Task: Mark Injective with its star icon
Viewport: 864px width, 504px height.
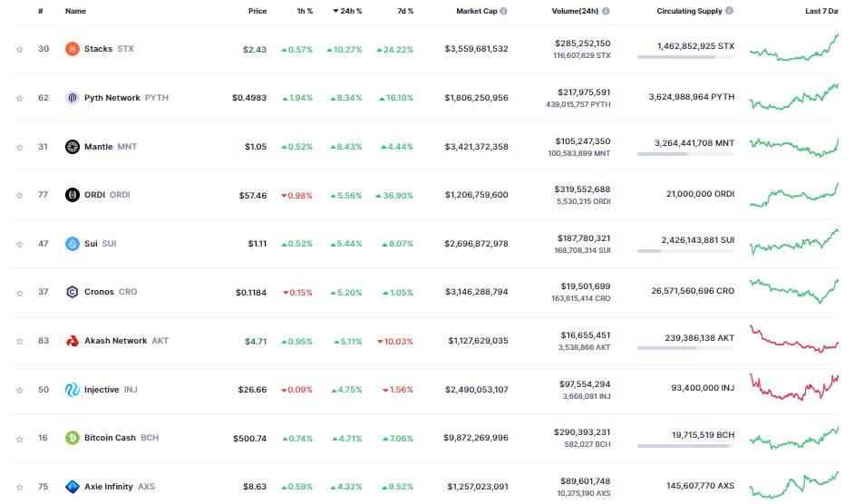Action: (20, 391)
